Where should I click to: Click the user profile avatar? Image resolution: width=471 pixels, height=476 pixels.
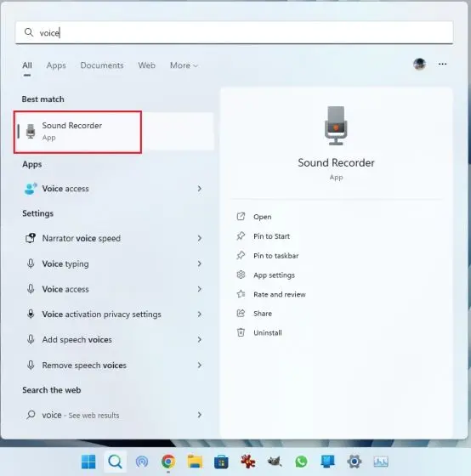pos(419,64)
